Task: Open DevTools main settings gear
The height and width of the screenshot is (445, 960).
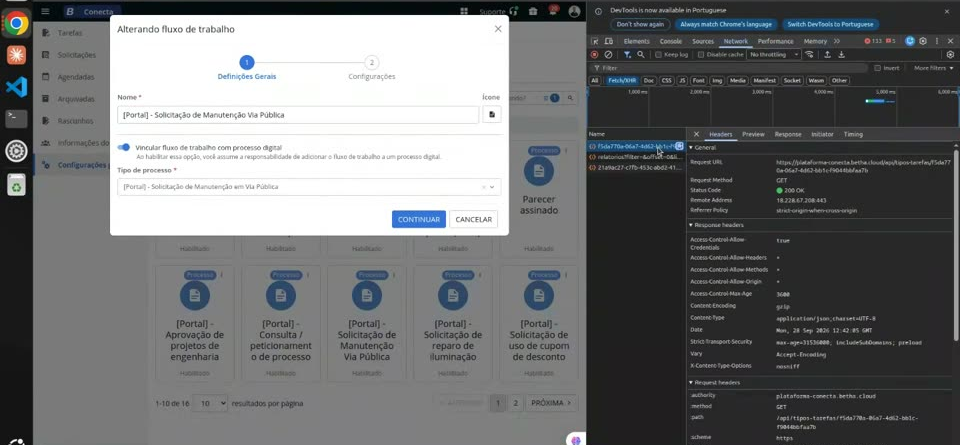Action: 923,41
